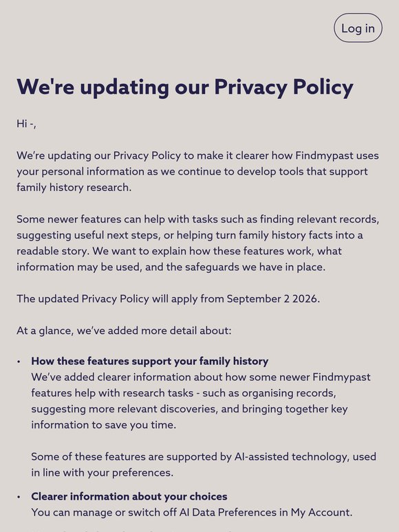This screenshot has width=399, height=532.
Task: Click 'information to save you time.' text
Action: tap(104, 425)
